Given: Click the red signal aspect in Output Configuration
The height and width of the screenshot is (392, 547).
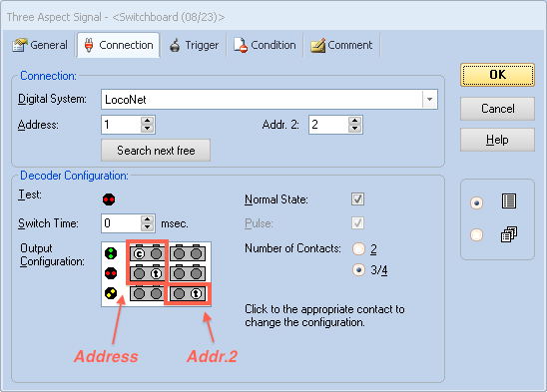Looking at the screenshot, I should pos(111,273).
